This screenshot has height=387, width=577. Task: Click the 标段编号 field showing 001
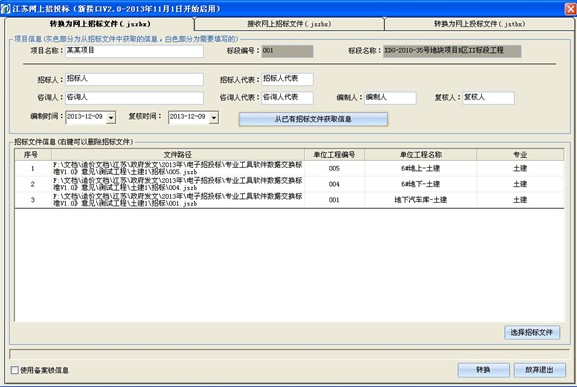pyautogui.click(x=287, y=51)
